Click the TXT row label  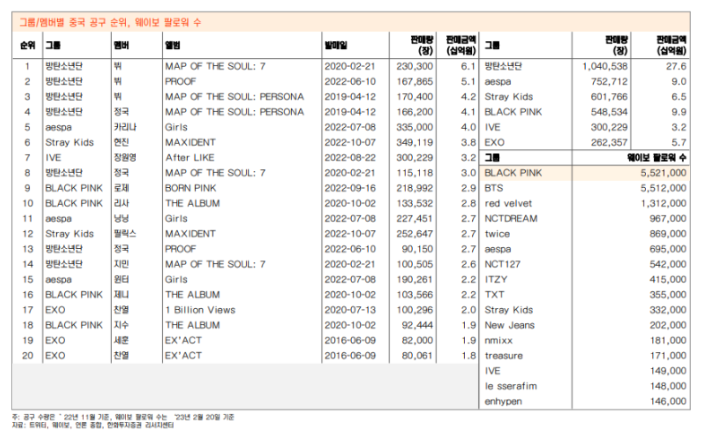[494, 295]
